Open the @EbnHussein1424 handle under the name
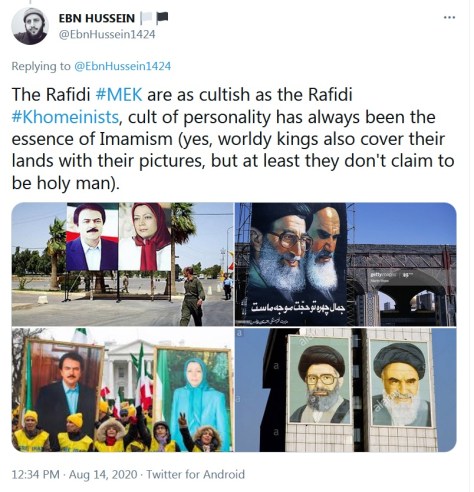Viewport: 474px width, 492px height. (107, 34)
